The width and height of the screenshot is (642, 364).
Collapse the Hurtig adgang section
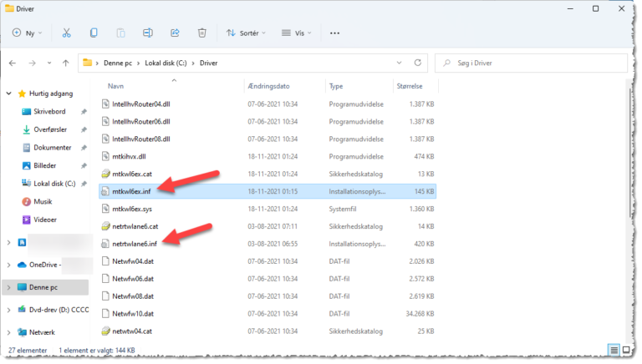(8, 94)
